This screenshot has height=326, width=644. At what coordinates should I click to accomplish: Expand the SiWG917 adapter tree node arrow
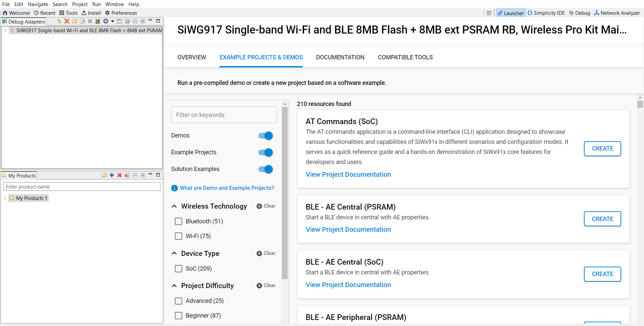point(5,31)
